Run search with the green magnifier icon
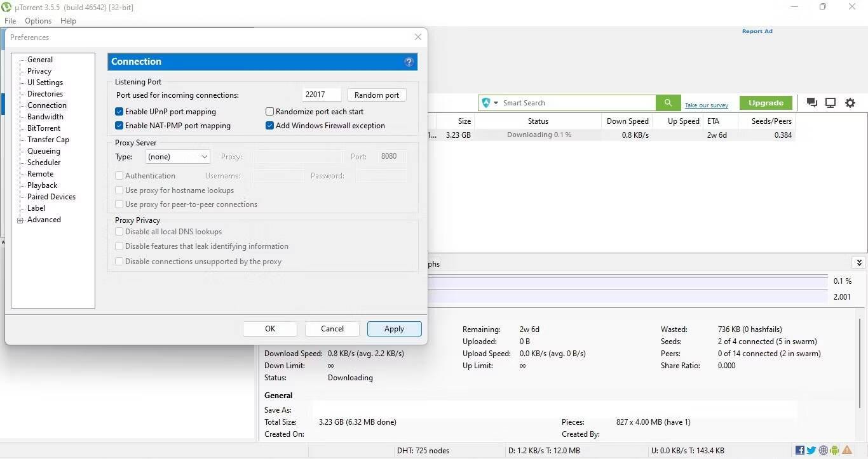This screenshot has height=459, width=868. click(667, 102)
